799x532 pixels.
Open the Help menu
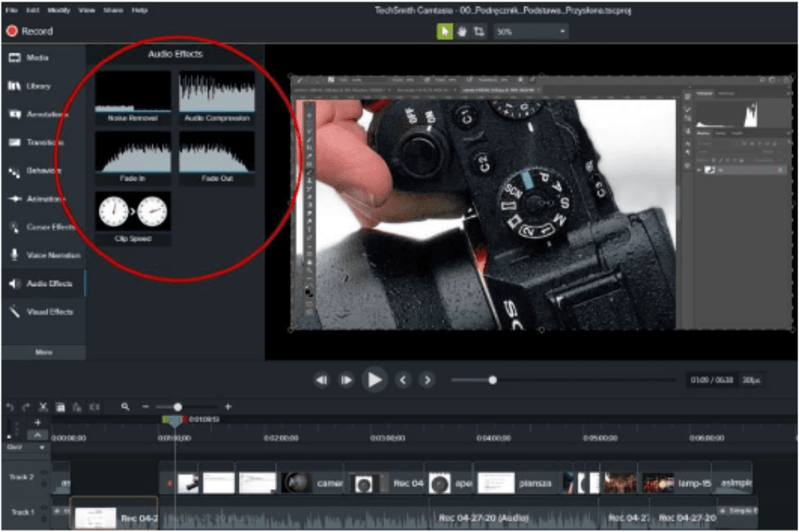(x=139, y=10)
